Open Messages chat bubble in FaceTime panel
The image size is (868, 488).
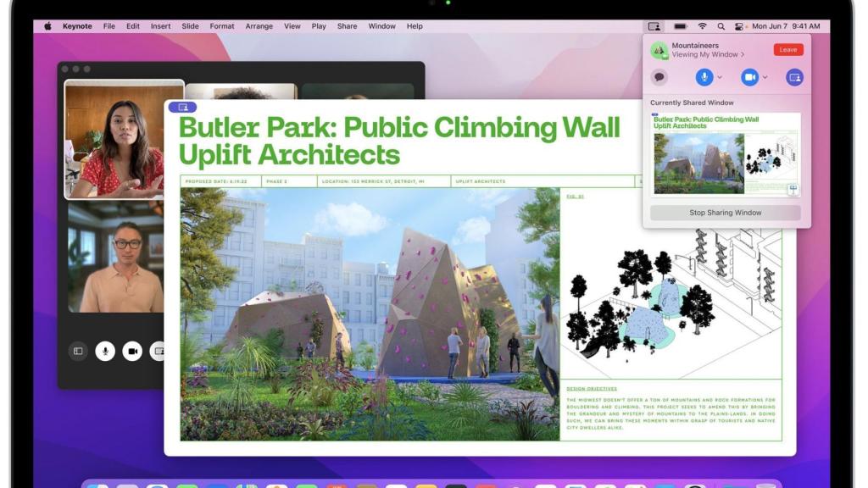[659, 77]
